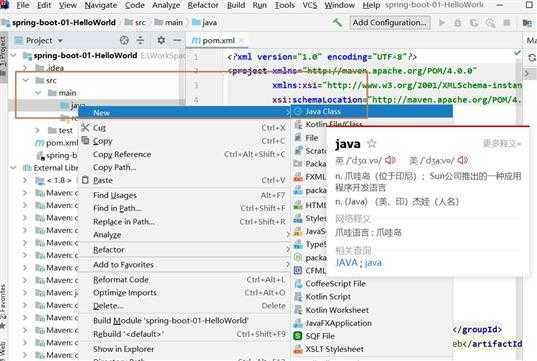Choose Delete... in context menu
Image resolution: width=537 pixels, height=361 pixels.
[184, 306]
